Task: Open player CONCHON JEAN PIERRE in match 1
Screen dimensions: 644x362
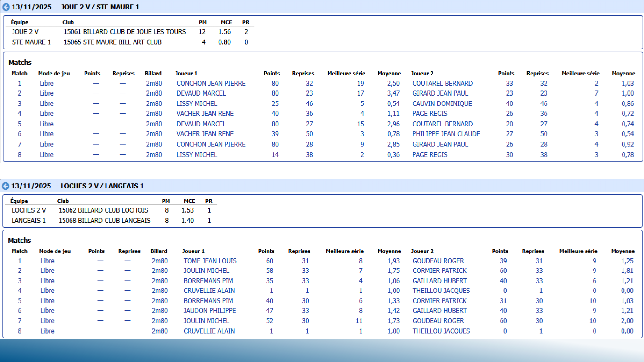Action: tap(211, 83)
